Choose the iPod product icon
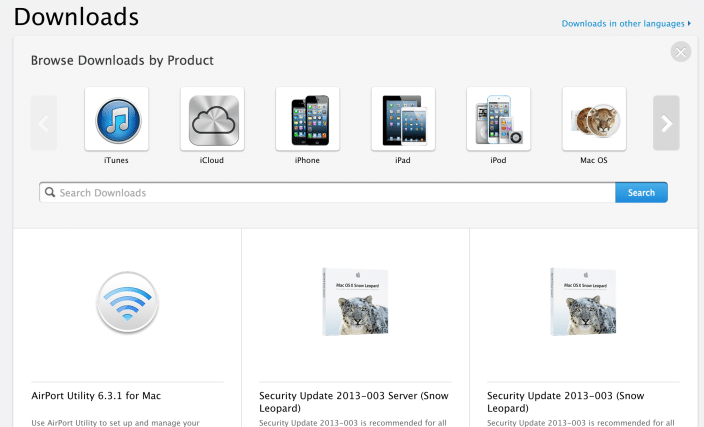Viewport: 704px width, 427px height. 498,119
